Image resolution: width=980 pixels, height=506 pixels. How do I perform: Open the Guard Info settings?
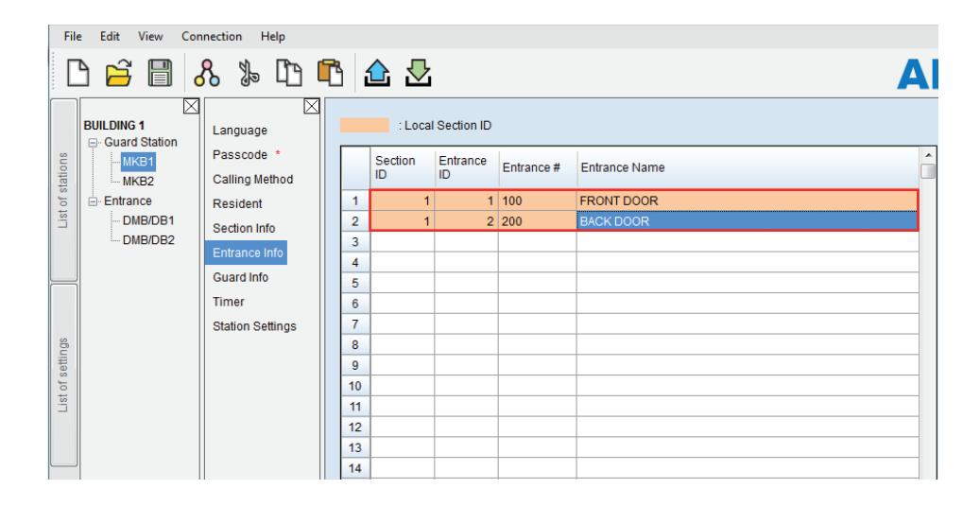(x=241, y=277)
